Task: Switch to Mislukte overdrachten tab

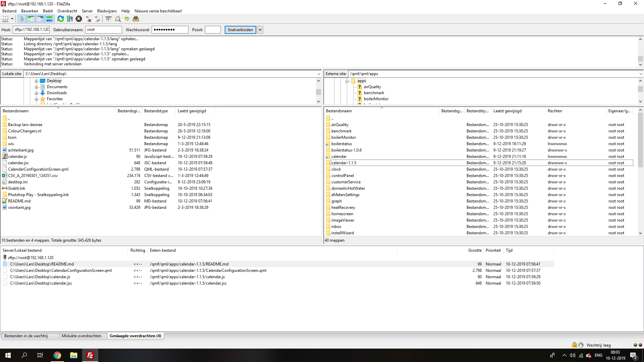Action: click(83, 336)
